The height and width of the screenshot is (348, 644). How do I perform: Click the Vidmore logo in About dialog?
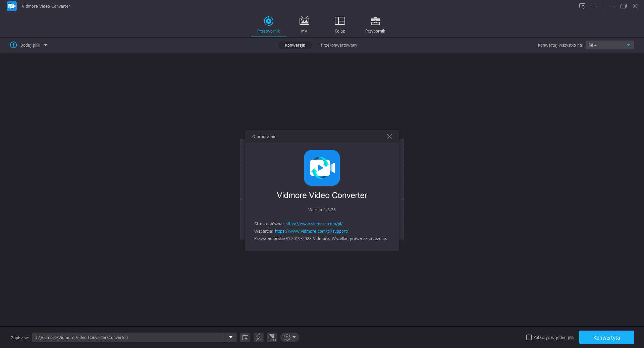(x=322, y=168)
